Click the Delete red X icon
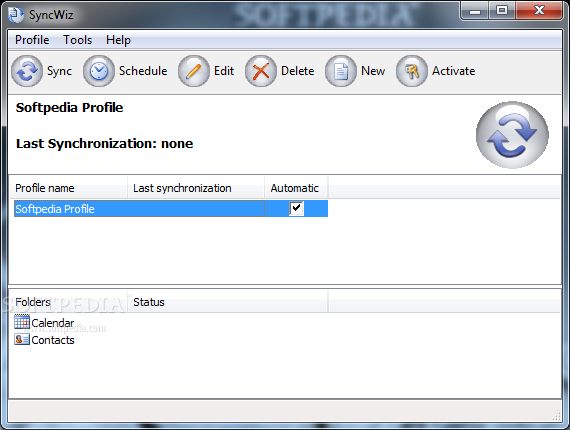Image resolution: width=570 pixels, height=430 pixels. (261, 71)
